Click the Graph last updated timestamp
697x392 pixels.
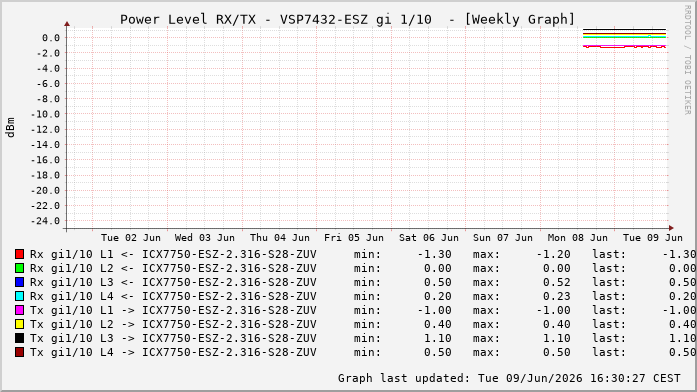(509, 378)
